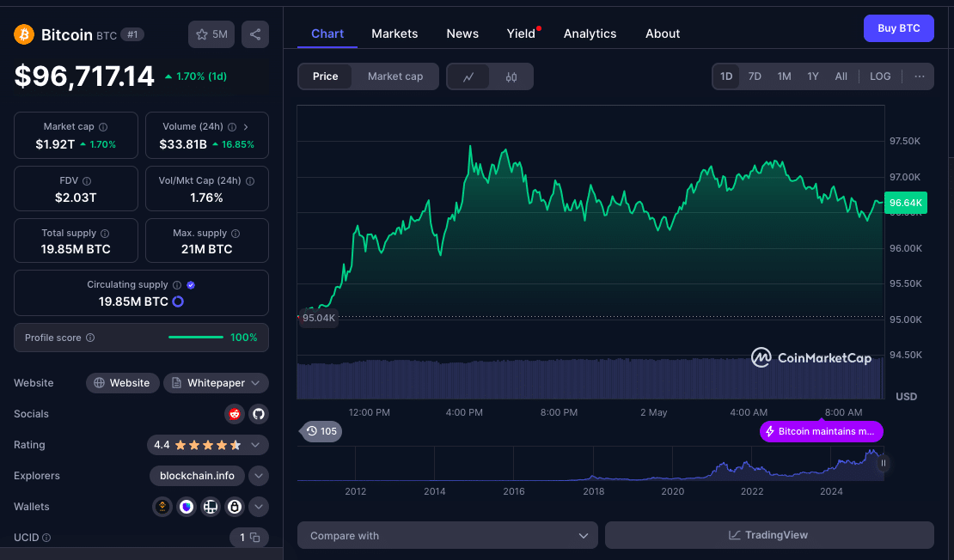
Task: Click the Buy BTC button
Action: tap(899, 28)
